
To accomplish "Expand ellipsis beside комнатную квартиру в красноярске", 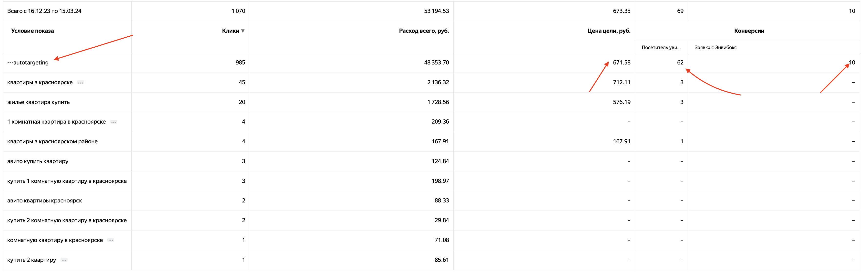I will (111, 240).
